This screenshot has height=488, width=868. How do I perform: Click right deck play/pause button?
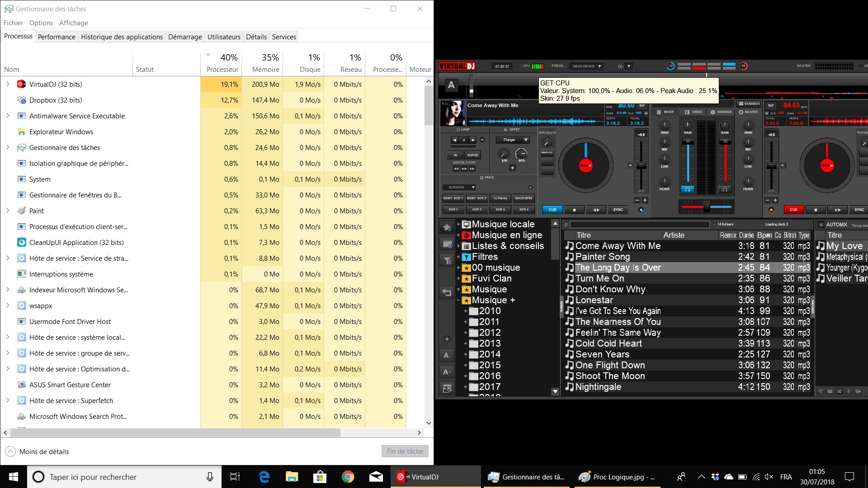tap(838, 210)
